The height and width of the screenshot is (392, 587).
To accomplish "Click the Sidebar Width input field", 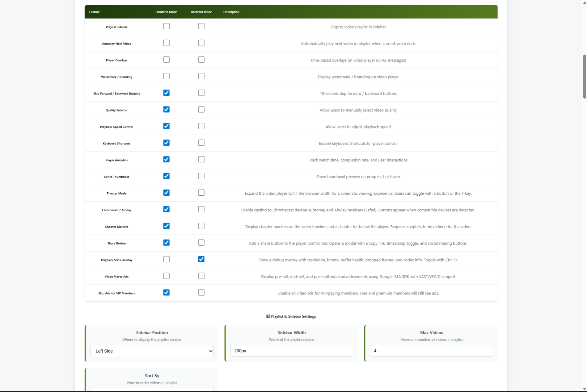I will tap(291, 351).
